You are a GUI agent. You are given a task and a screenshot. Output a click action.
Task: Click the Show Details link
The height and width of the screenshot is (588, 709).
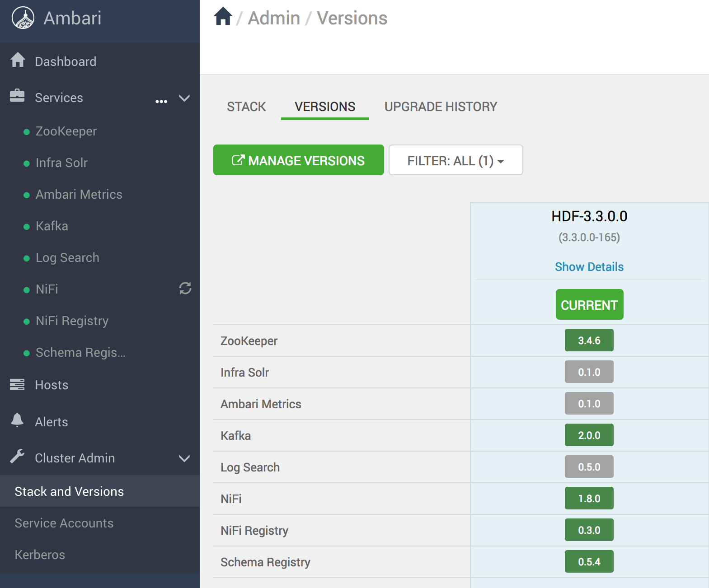pyautogui.click(x=589, y=267)
